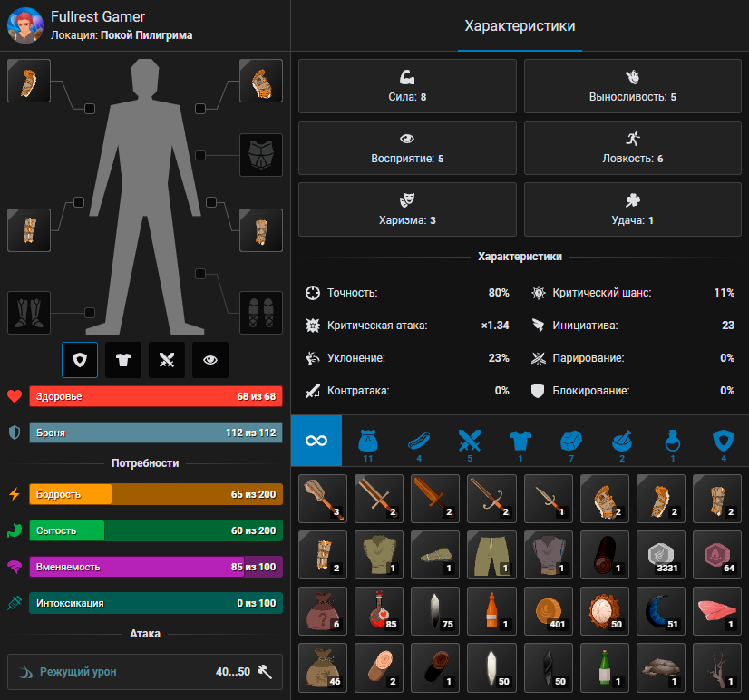Click the empty boots slot

coord(29,313)
